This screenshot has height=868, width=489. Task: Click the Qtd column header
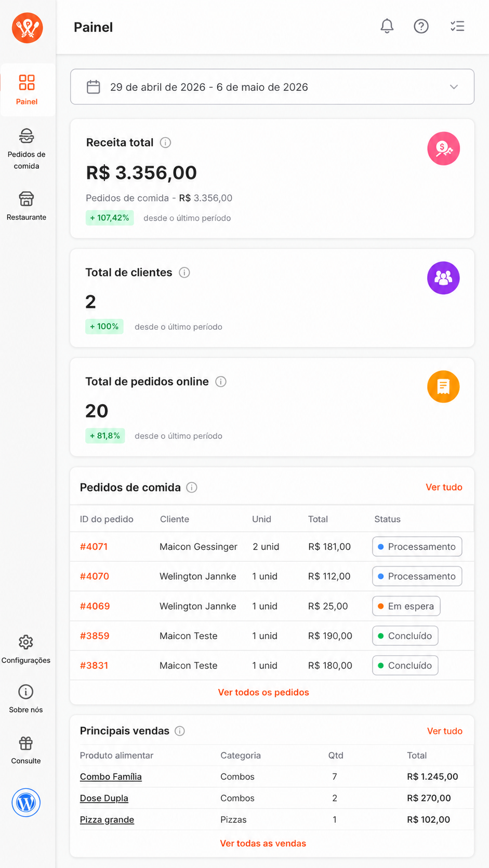(336, 755)
